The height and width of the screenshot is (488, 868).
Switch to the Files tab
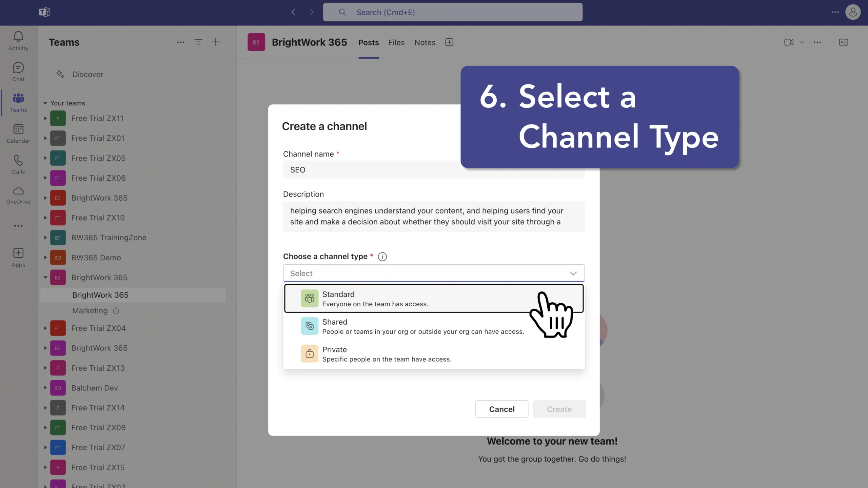[396, 42]
